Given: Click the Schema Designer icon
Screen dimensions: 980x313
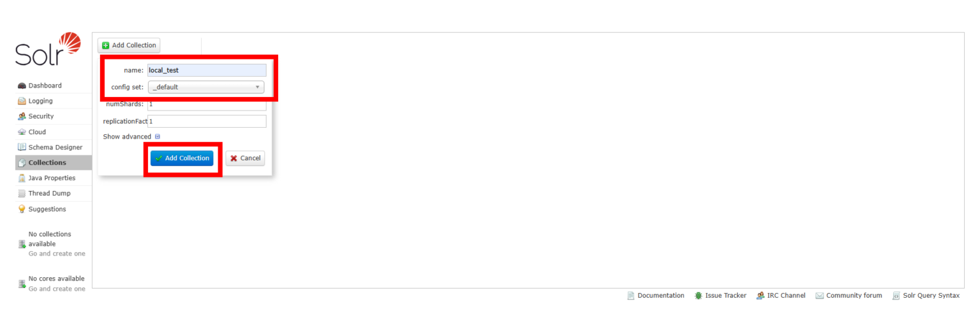Looking at the screenshot, I should 22,148.
